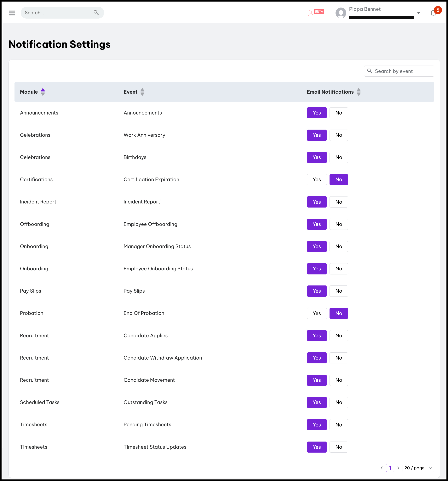This screenshot has width=448, height=481.
Task: Disable Pay Slips email notifications
Action: pos(338,291)
